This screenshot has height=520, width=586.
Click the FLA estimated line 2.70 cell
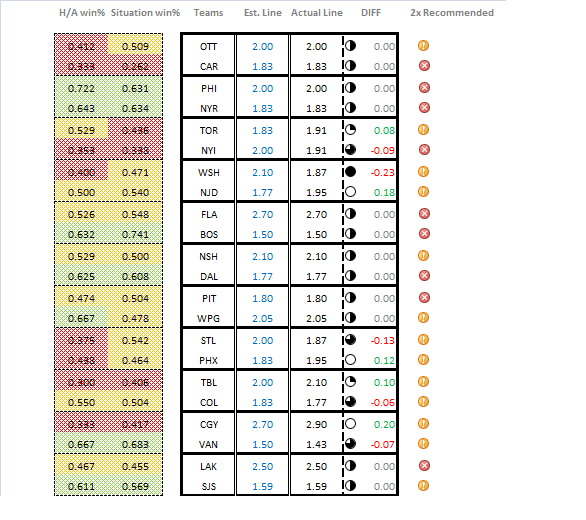(x=262, y=215)
